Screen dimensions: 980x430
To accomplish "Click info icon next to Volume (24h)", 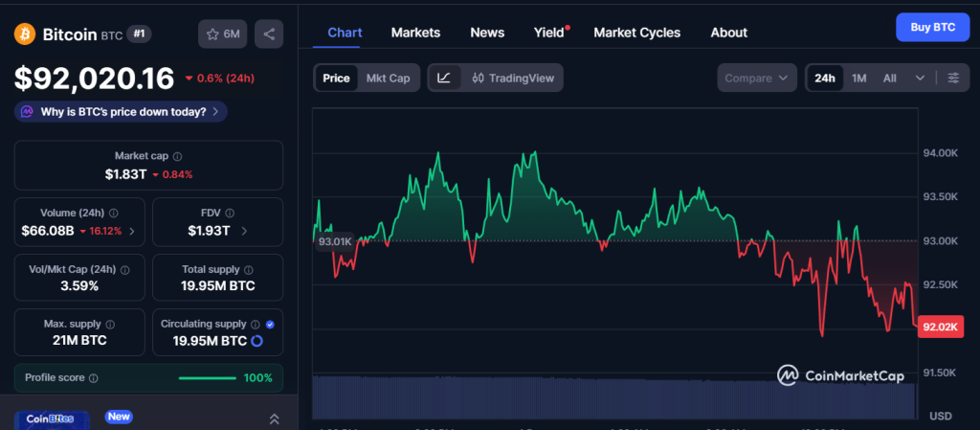I will pos(114,214).
